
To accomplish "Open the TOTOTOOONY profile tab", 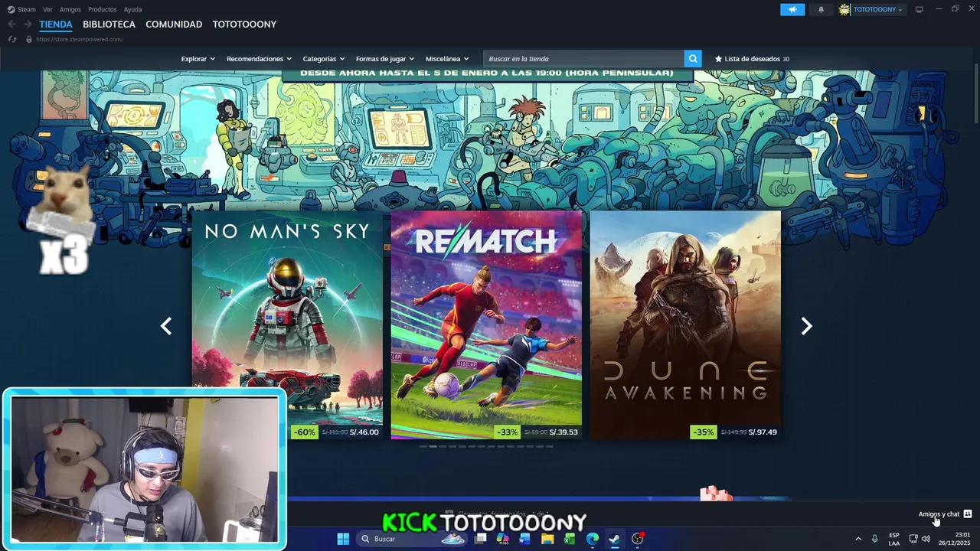I will 244,24.
